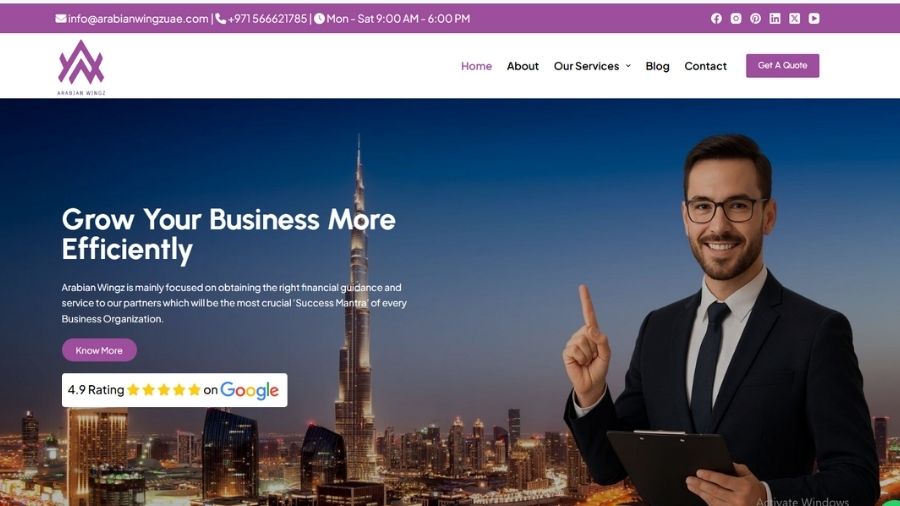
Task: Open the Instagram social icon
Action: 736,18
